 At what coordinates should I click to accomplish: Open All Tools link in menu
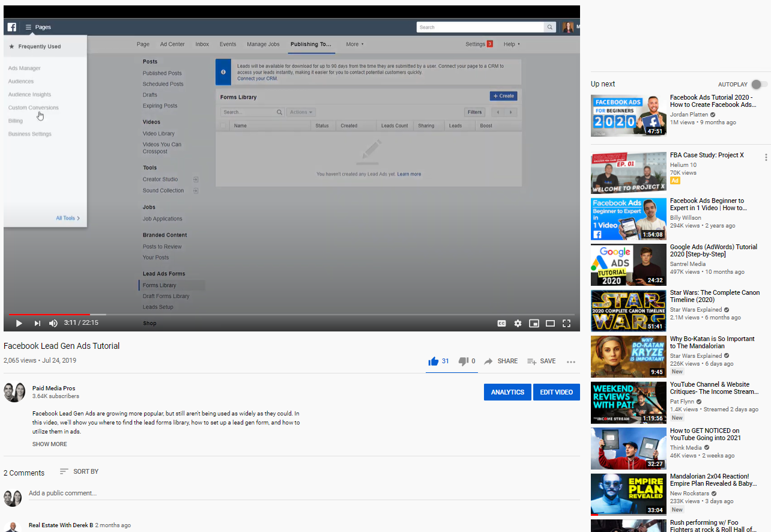(68, 219)
